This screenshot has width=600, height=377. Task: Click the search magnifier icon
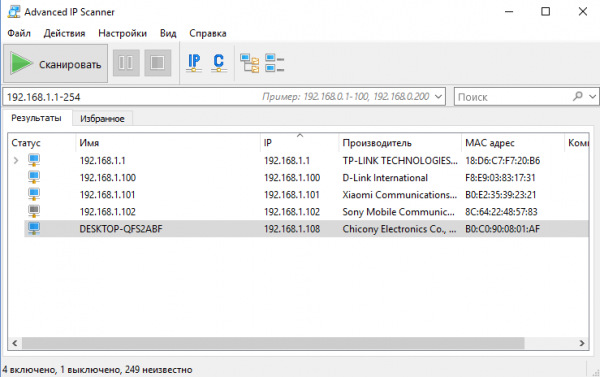[x=577, y=96]
